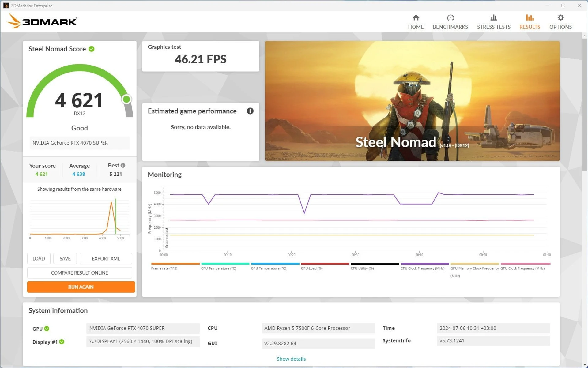Click the green check next to Display #1
The image size is (588, 368).
pos(62,342)
